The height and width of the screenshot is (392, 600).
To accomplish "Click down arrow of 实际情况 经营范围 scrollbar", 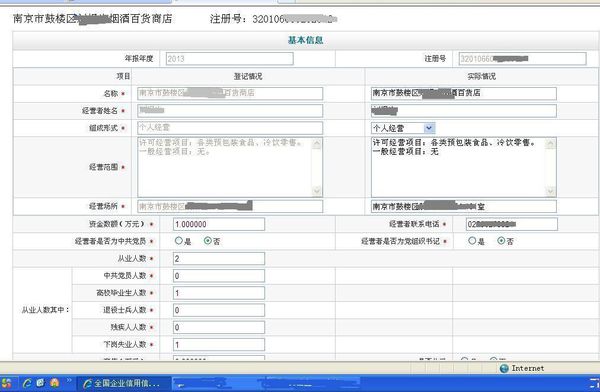I will (551, 191).
